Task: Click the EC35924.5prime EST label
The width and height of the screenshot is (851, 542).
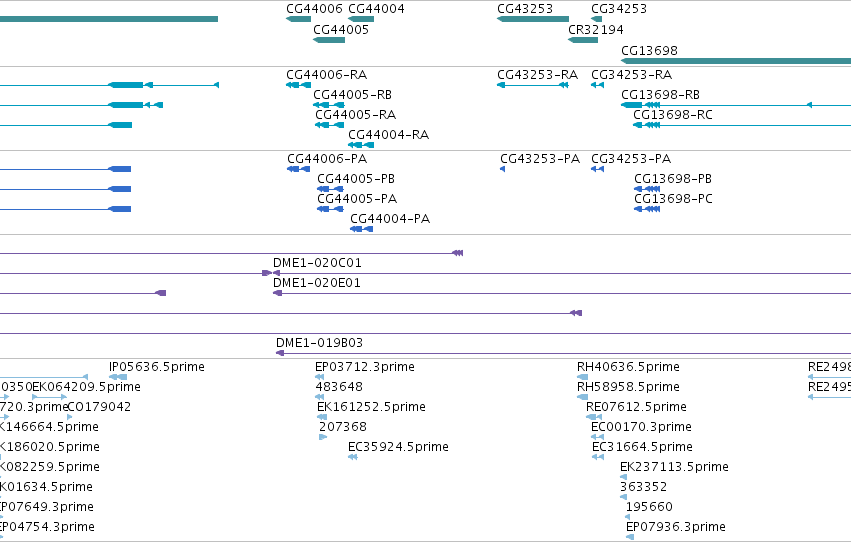Action: (x=398, y=447)
